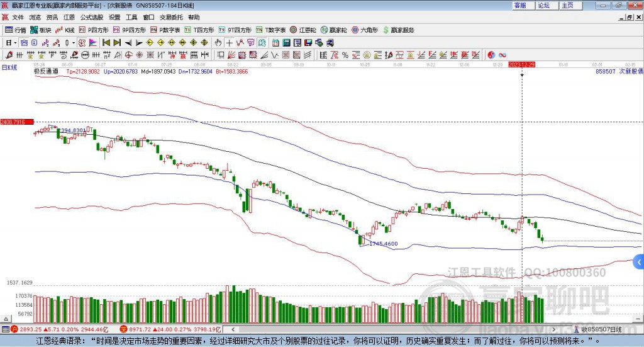Image resolution: width=644 pixels, height=347 pixels.
Task: Launch the 江恩轮 Gann wheel
Action: point(303,30)
